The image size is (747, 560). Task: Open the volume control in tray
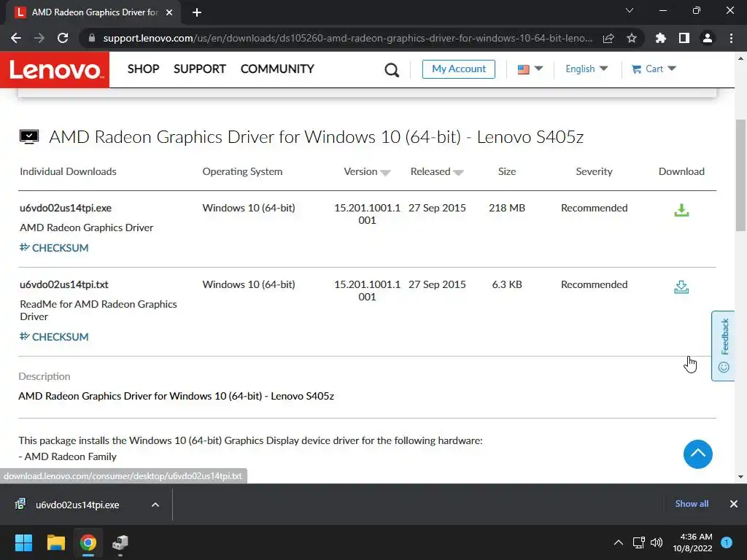click(657, 542)
